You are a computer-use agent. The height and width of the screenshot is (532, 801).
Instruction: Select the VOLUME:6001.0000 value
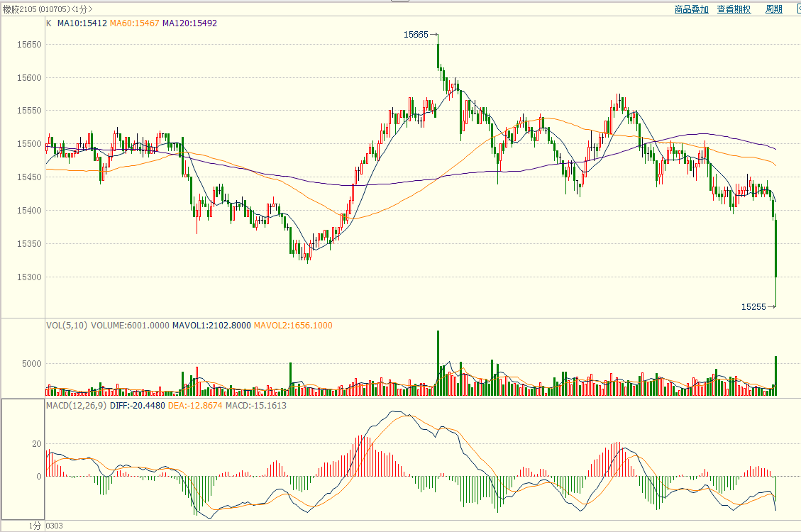coord(130,325)
